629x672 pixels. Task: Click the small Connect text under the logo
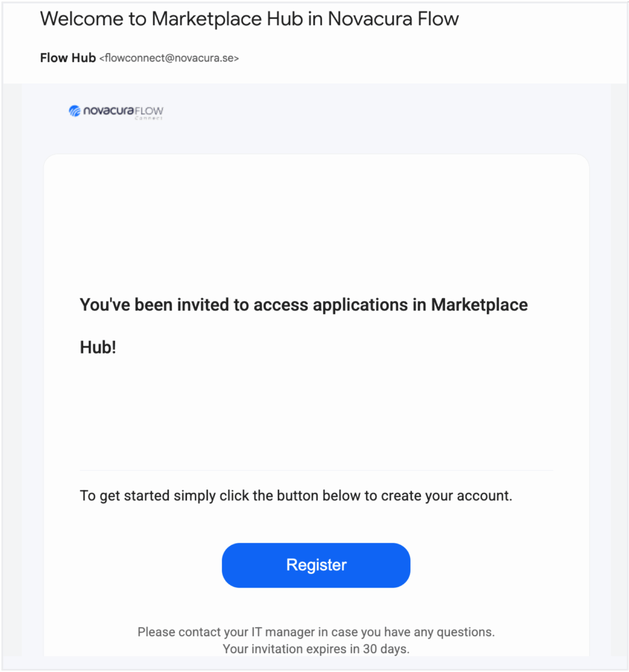(x=149, y=118)
